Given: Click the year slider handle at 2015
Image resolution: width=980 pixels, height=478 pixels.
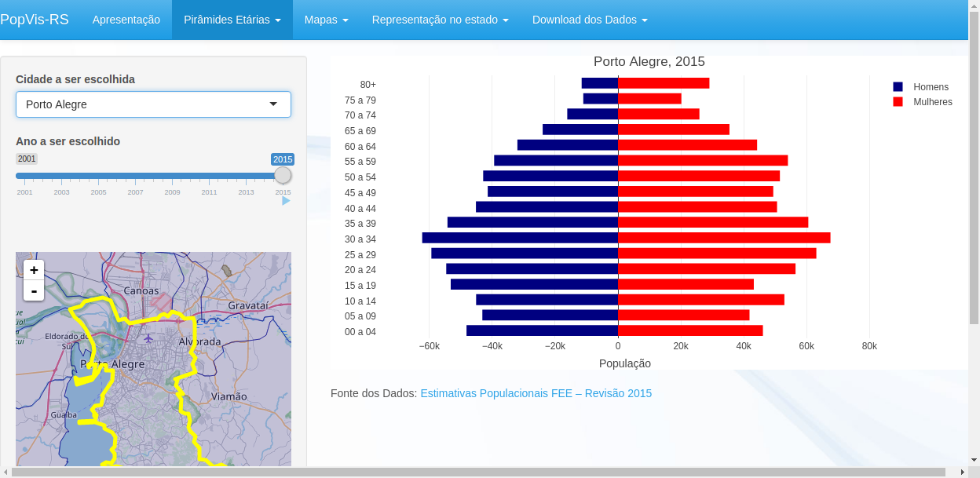Looking at the screenshot, I should pyautogui.click(x=283, y=176).
